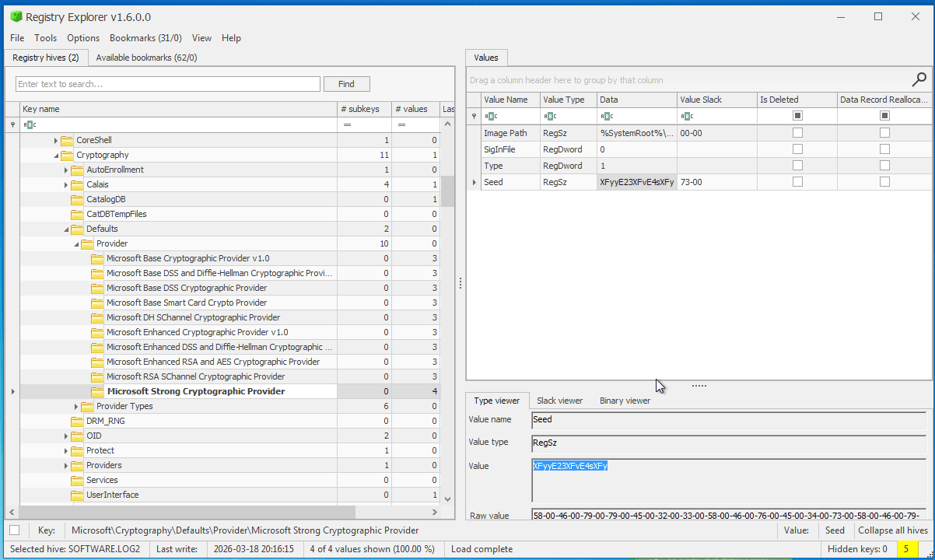Click the Find button
The image size is (935, 560).
(x=346, y=84)
